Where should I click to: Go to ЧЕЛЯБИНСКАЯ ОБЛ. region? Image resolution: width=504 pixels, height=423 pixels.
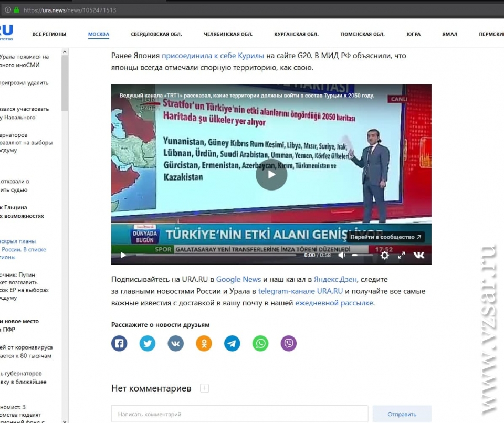pyautogui.click(x=228, y=34)
